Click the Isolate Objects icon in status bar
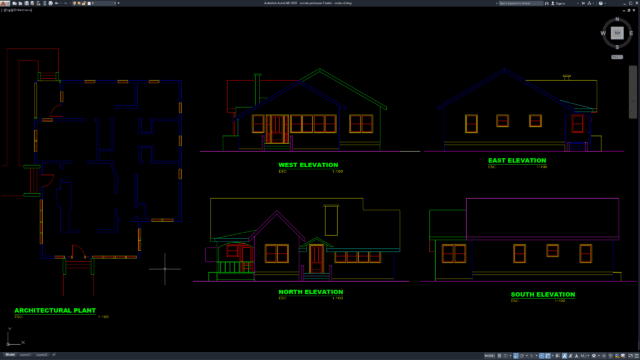This screenshot has width=640, height=360. coord(610,356)
